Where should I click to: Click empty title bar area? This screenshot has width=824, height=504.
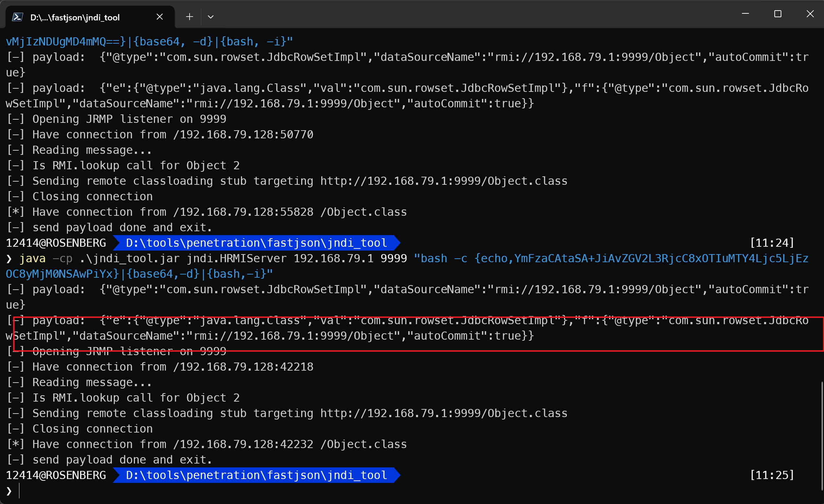(x=458, y=14)
